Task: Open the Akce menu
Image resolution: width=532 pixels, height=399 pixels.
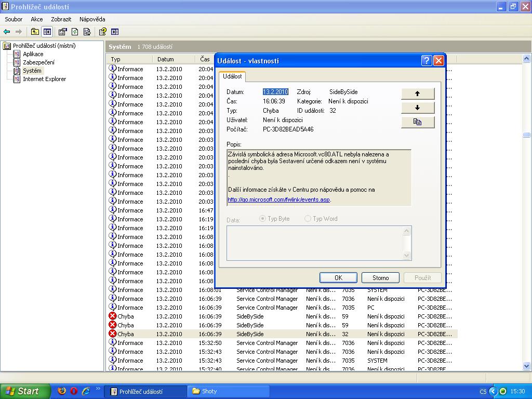Action: pyautogui.click(x=36, y=19)
